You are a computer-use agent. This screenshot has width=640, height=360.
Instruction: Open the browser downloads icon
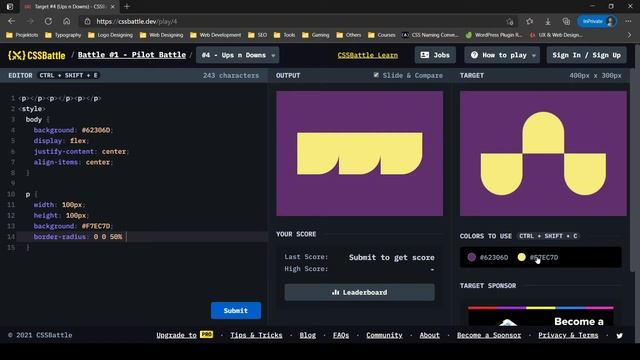click(548, 21)
